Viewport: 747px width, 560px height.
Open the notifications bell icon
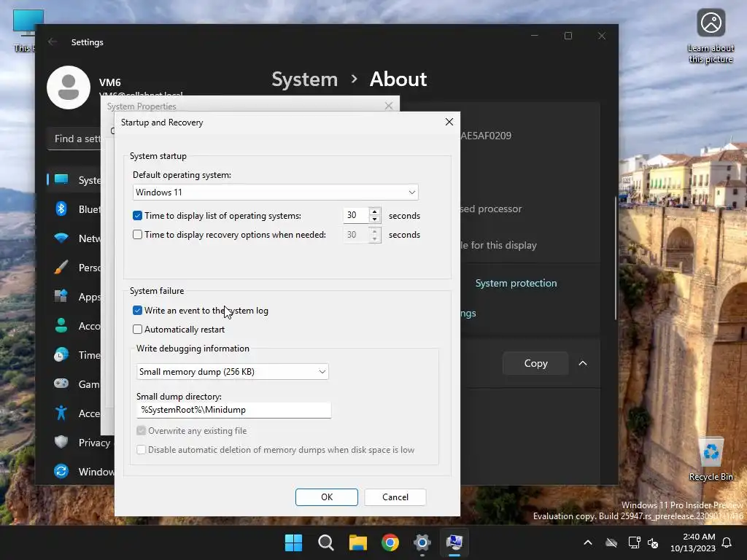pos(727,542)
